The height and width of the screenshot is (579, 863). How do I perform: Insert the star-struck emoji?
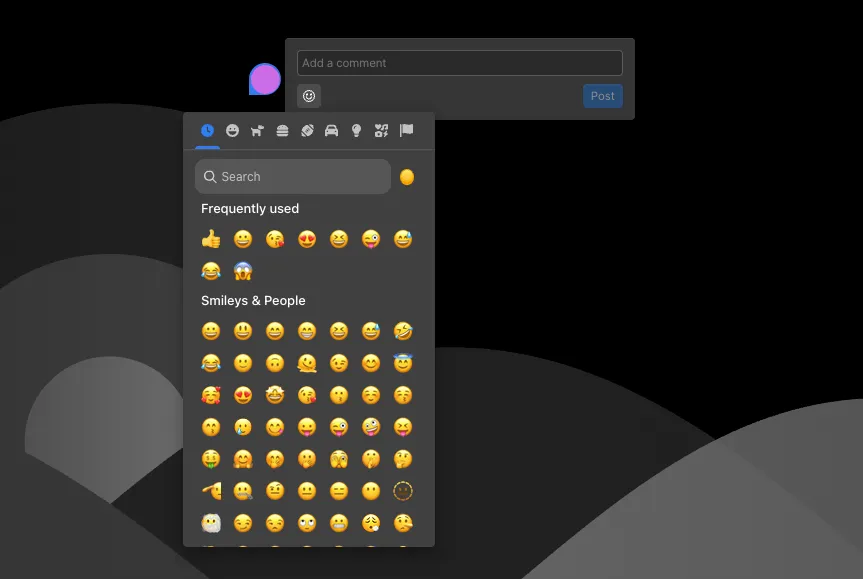[275, 395]
